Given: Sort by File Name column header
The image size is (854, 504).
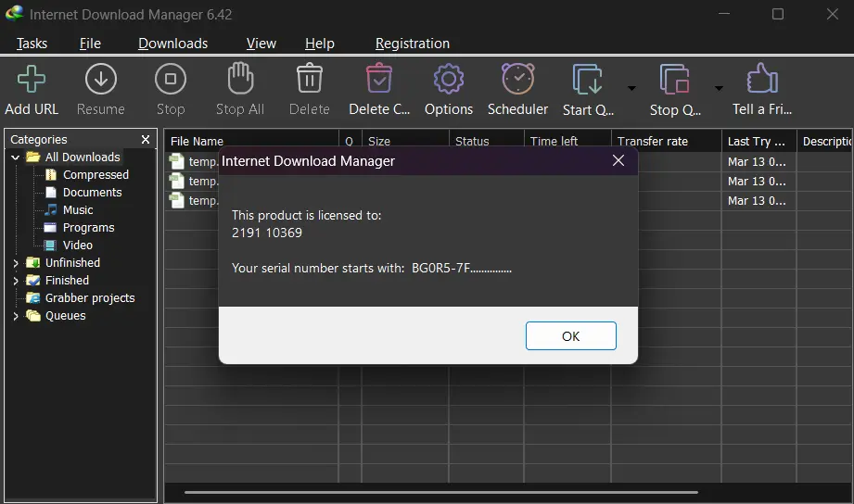Looking at the screenshot, I should [x=251, y=141].
